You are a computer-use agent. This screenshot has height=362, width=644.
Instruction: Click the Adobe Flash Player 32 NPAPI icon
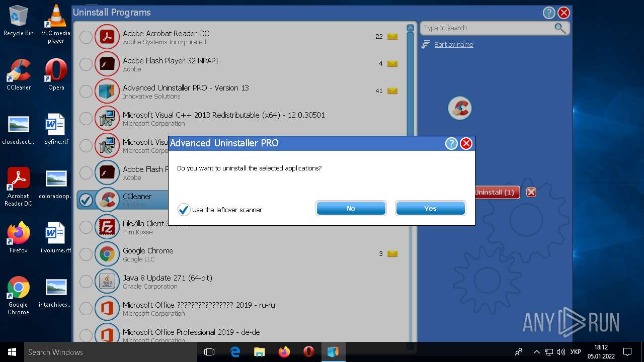(x=107, y=64)
